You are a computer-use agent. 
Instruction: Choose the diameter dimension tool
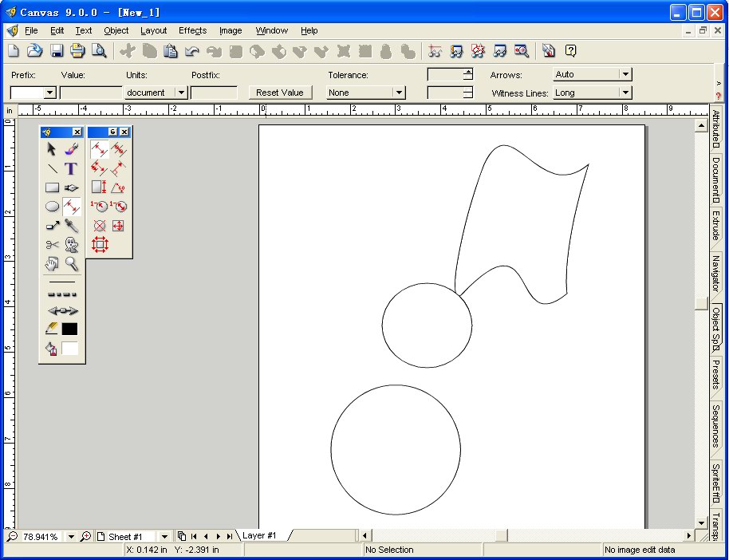[x=119, y=207]
